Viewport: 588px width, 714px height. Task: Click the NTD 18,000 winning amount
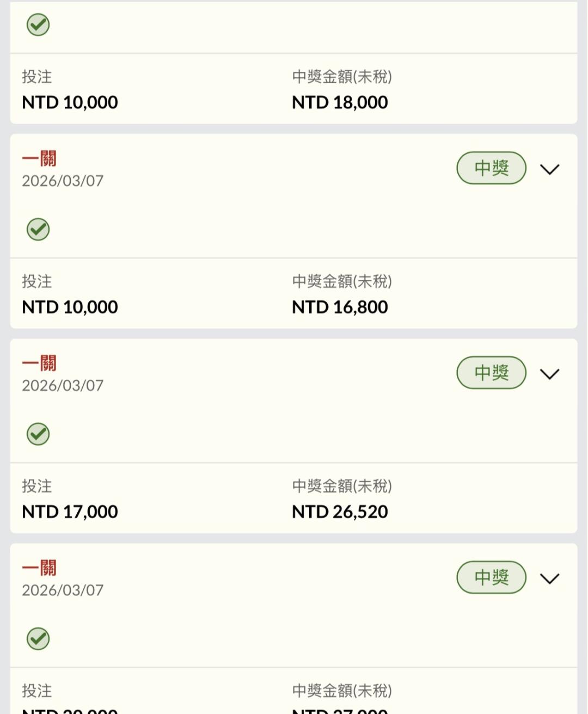(x=340, y=102)
